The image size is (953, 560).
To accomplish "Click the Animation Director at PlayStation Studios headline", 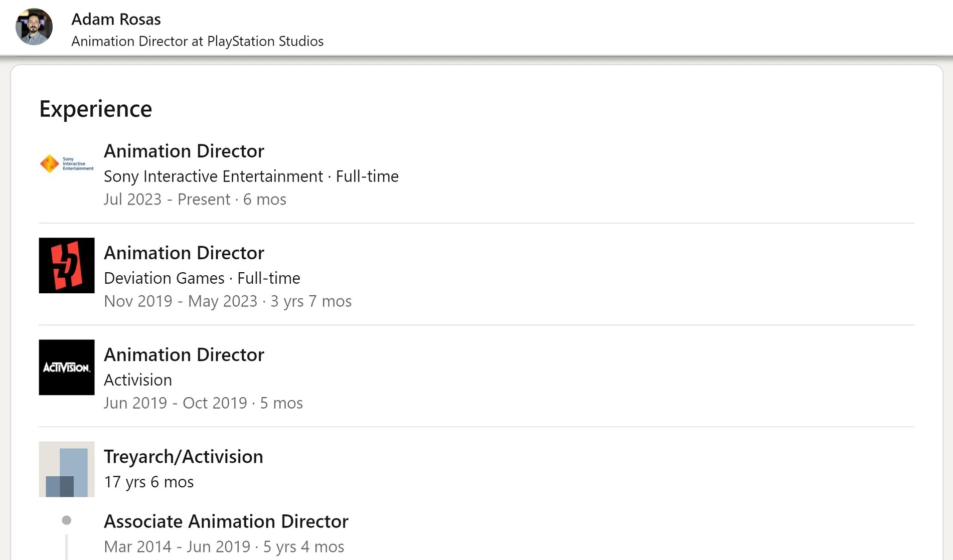I will click(197, 41).
